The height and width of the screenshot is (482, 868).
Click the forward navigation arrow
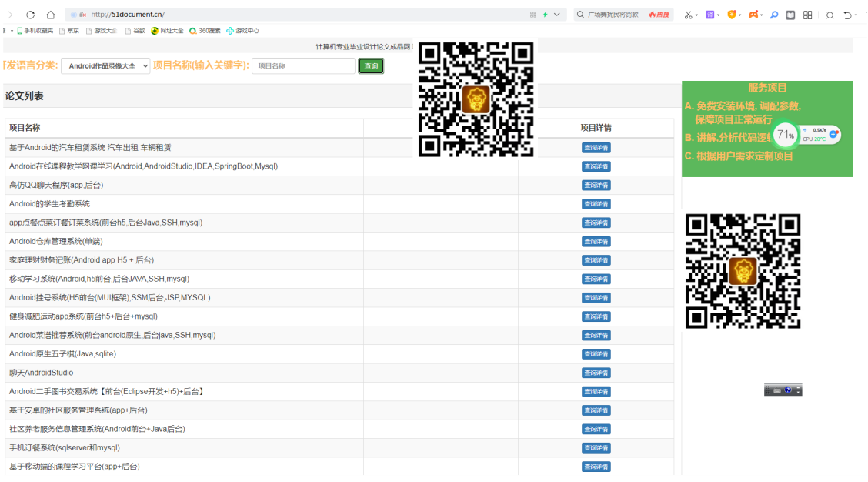click(x=10, y=15)
